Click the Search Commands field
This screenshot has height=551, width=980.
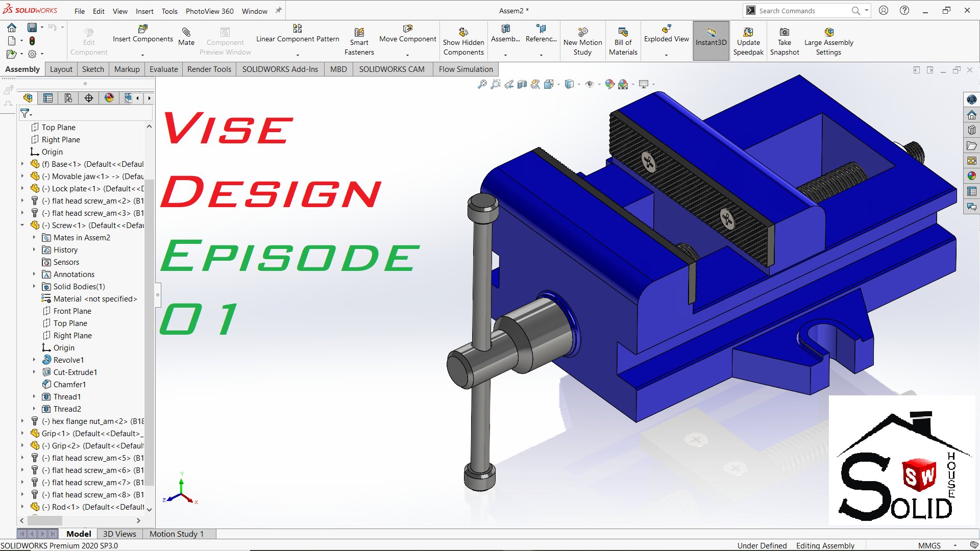(804, 11)
